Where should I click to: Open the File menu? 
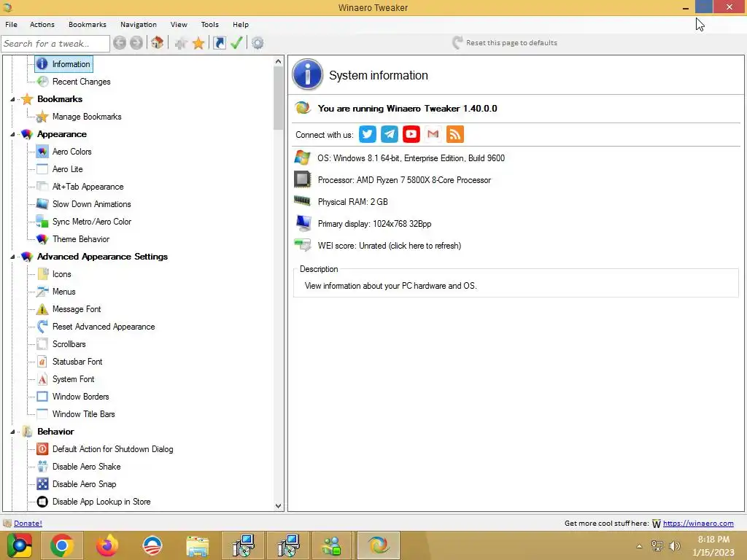pos(11,24)
